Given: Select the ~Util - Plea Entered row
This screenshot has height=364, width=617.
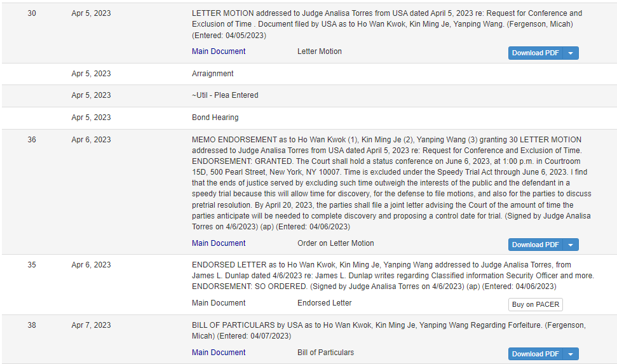Looking at the screenshot, I should tap(309, 96).
